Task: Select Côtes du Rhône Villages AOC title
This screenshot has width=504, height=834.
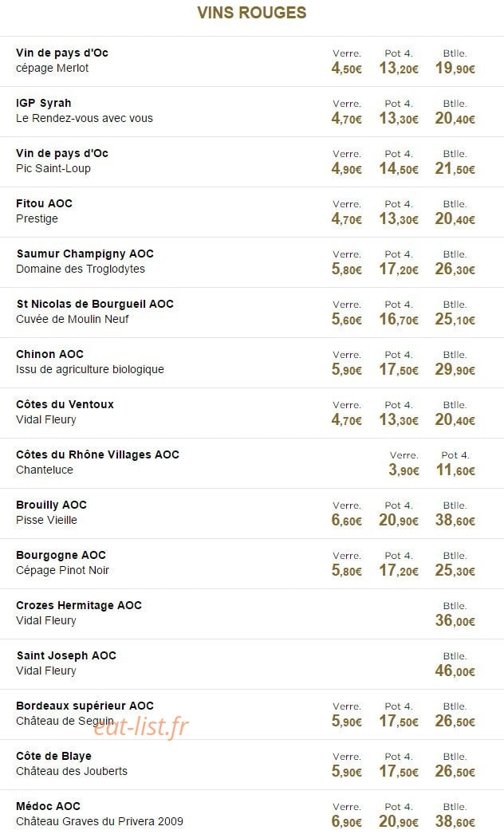Action: coord(97,454)
